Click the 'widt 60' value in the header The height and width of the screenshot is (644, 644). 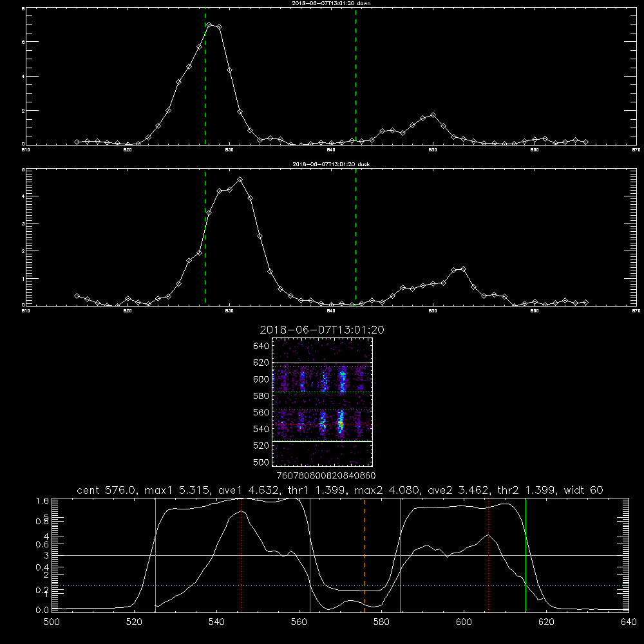pyautogui.click(x=583, y=490)
